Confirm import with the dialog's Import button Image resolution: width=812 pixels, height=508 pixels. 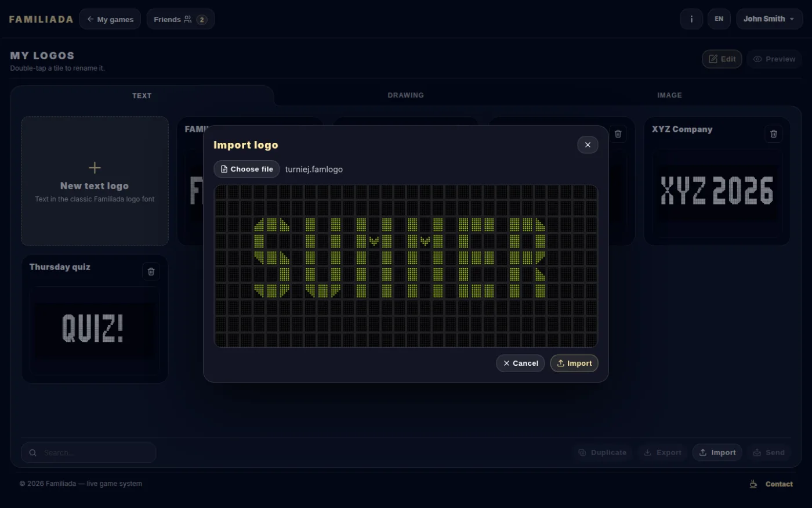574,363
